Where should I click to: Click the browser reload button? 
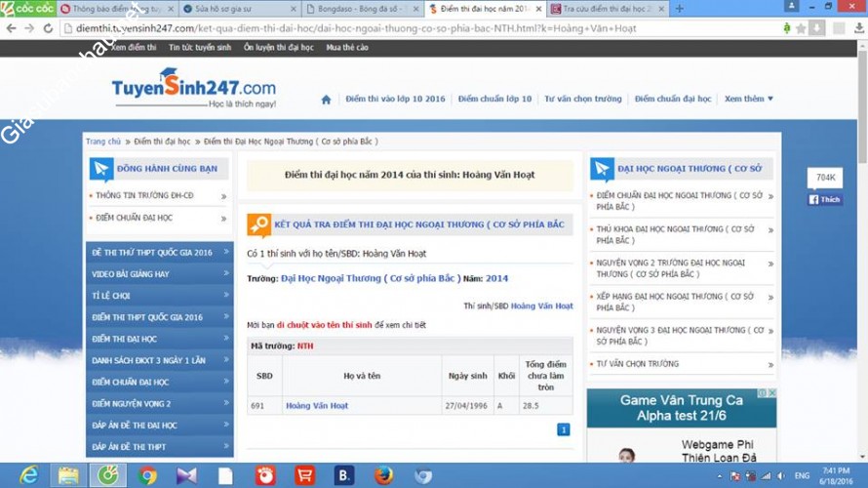(47, 28)
